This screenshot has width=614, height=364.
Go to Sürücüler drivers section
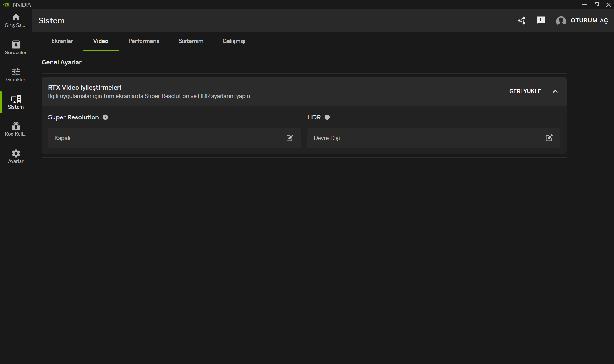(x=16, y=48)
